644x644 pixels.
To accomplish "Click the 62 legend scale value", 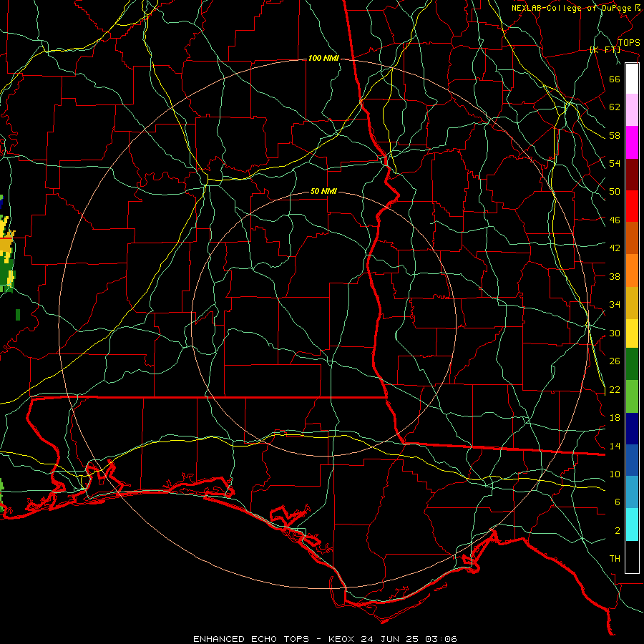I will (x=615, y=107).
